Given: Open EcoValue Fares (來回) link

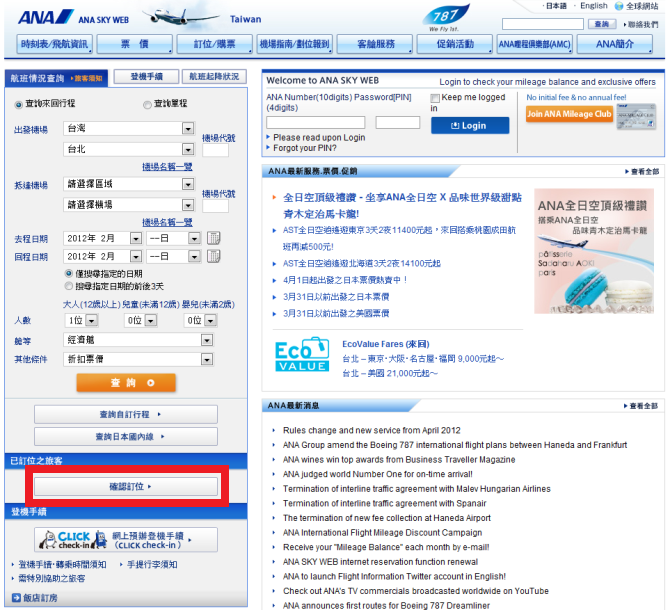Looking at the screenshot, I should tap(386, 344).
